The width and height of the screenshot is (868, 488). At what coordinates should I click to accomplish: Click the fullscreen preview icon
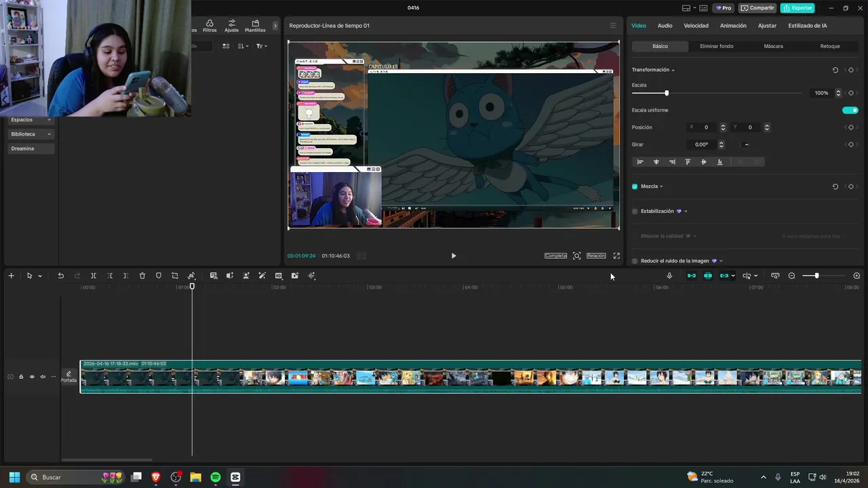[616, 256]
